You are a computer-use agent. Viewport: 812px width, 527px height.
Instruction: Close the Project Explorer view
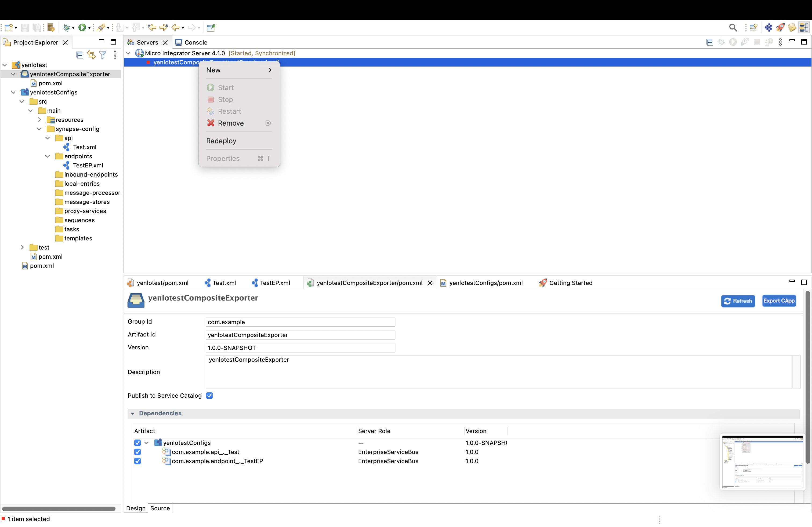[x=65, y=43]
